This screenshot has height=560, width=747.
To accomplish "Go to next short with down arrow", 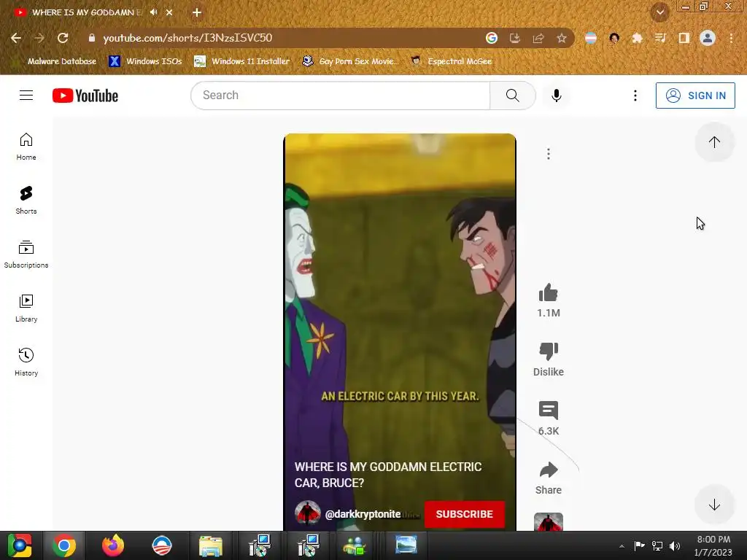I will click(x=713, y=505).
